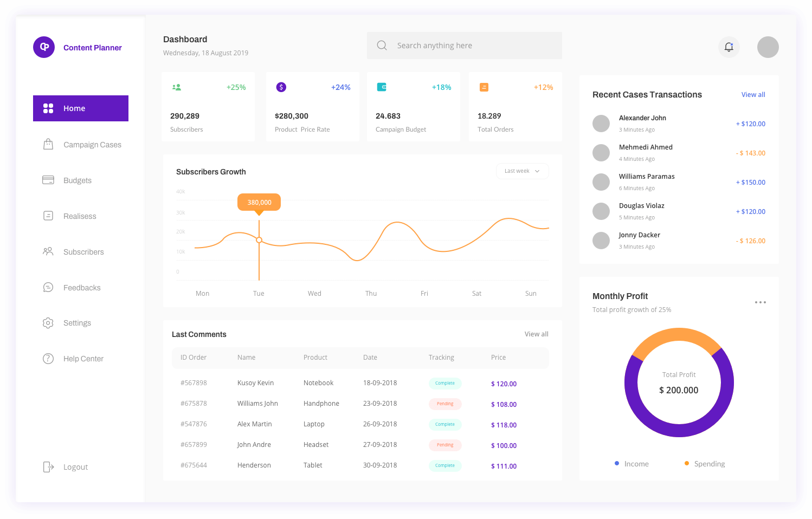The image size is (812, 519).
Task: Go to the Home menu item
Action: (81, 108)
